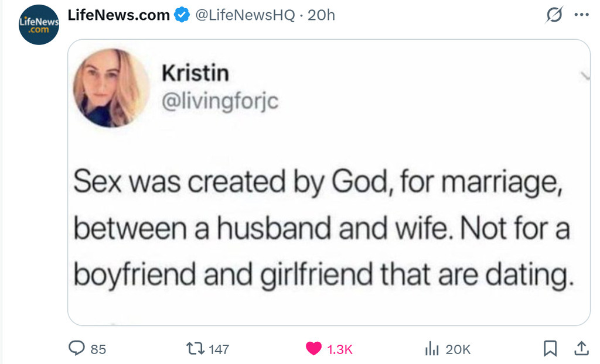Open the LifeNews.com profile avatar
Image resolution: width=600 pixels, height=364 pixels.
pos(39,25)
